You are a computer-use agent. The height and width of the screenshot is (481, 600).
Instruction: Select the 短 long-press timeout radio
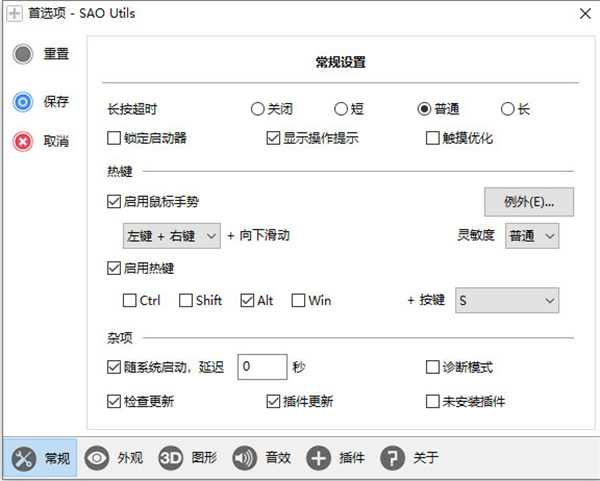pyautogui.click(x=341, y=109)
